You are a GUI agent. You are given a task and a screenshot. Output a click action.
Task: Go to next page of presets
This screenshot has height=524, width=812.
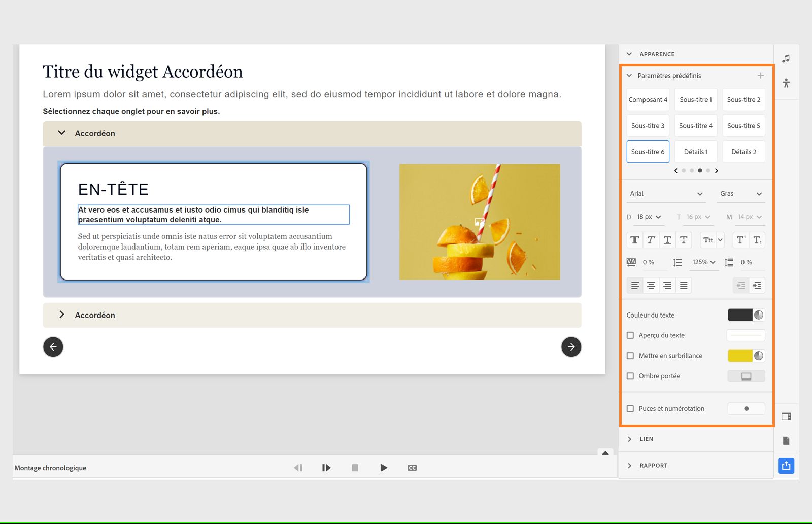(717, 171)
